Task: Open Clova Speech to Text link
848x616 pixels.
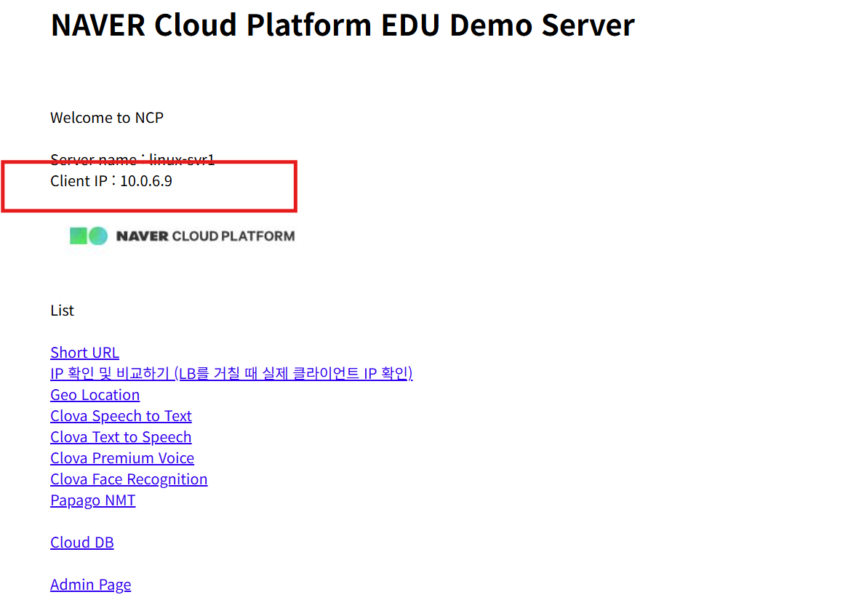Action: tap(121, 416)
